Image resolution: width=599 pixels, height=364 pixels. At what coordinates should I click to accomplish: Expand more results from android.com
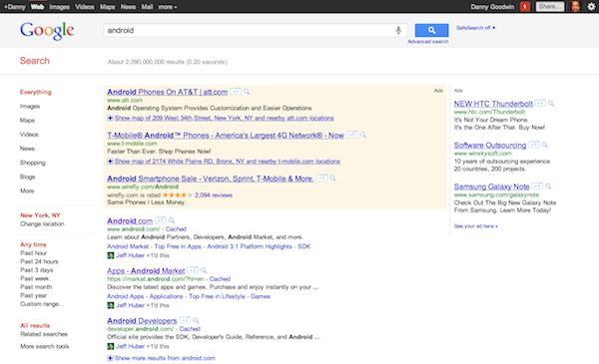point(161,358)
